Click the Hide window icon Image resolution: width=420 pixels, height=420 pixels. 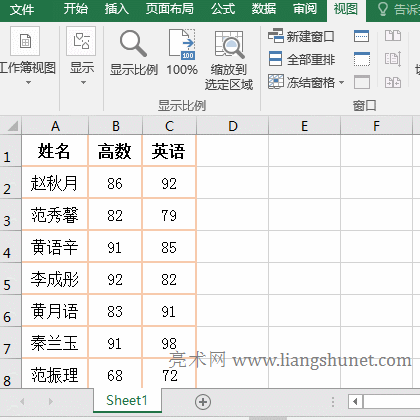point(362,59)
